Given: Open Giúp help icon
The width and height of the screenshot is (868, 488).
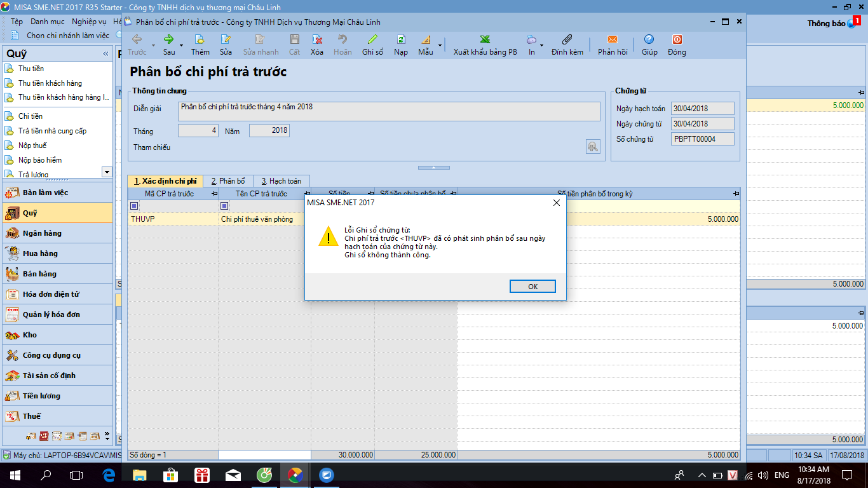Looking at the screenshot, I should (x=649, y=40).
